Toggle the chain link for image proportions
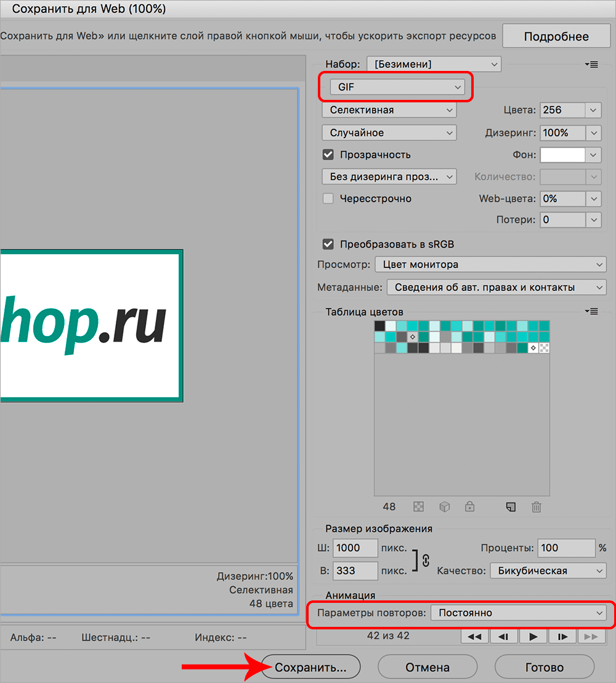Image resolution: width=616 pixels, height=683 pixels. pyautogui.click(x=425, y=559)
